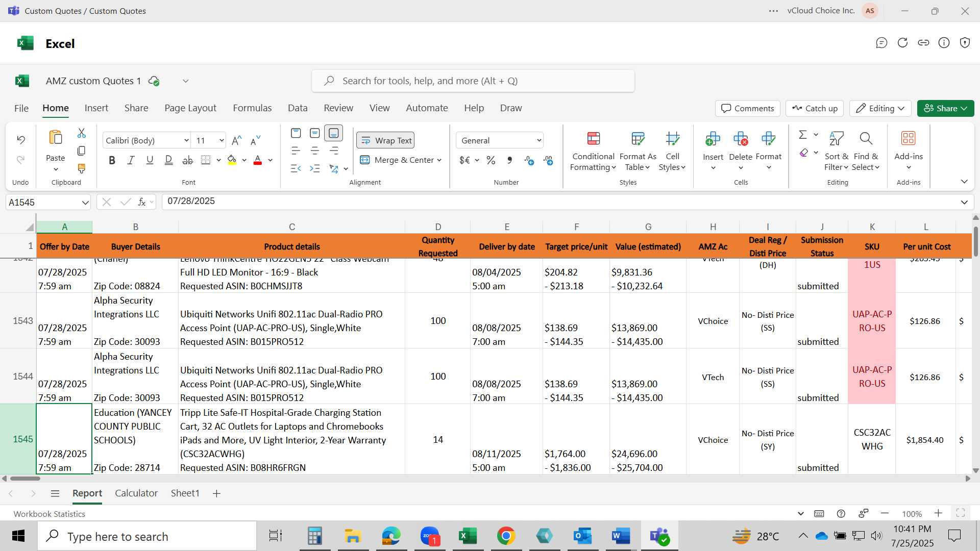Open all sheets list button
This screenshot has width=980, height=551.
[55, 493]
